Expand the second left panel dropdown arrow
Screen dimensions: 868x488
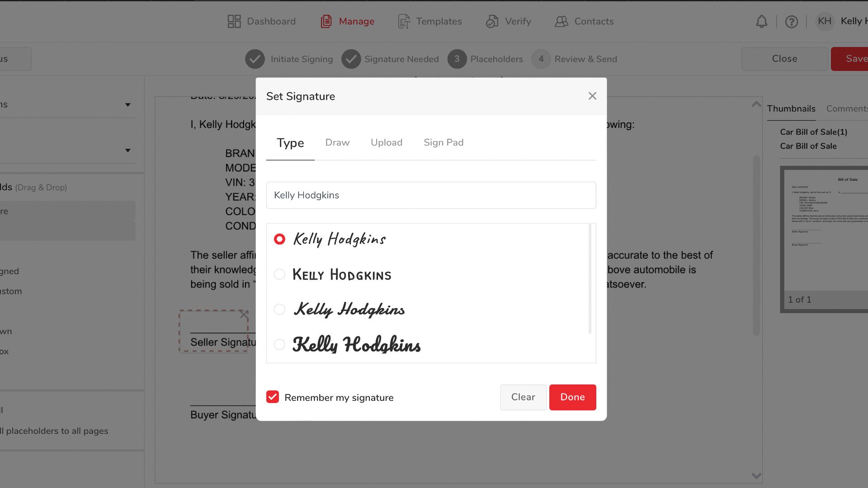128,150
